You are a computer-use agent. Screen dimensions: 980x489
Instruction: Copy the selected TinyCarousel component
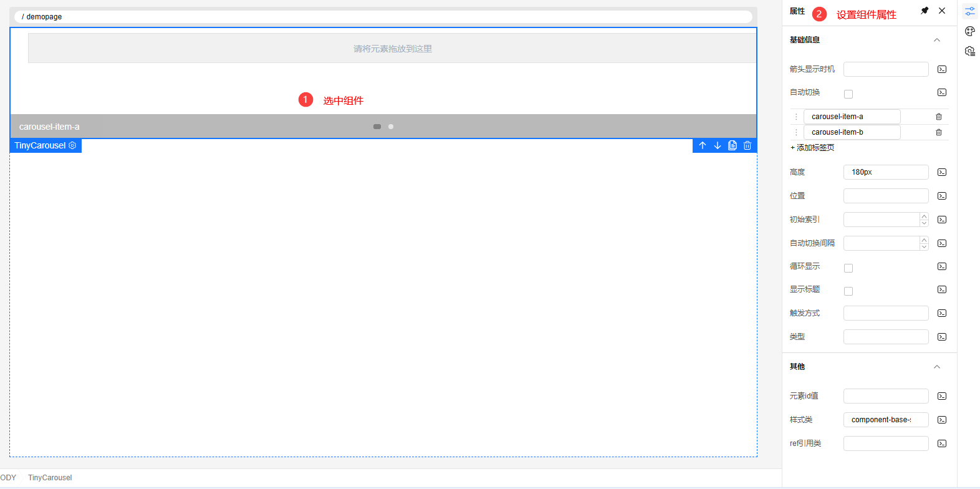(x=733, y=145)
